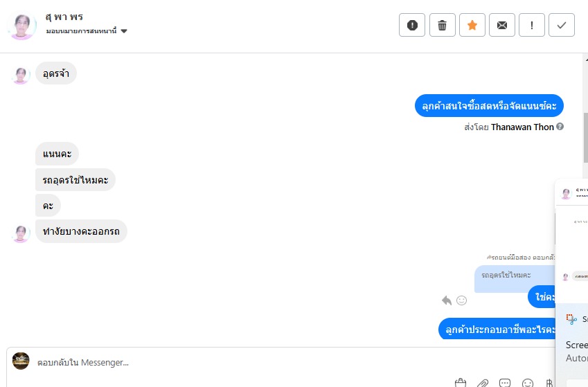The height and width of the screenshot is (387, 588).
Task: Open assign conversation label under customer name
Action: 81,30
